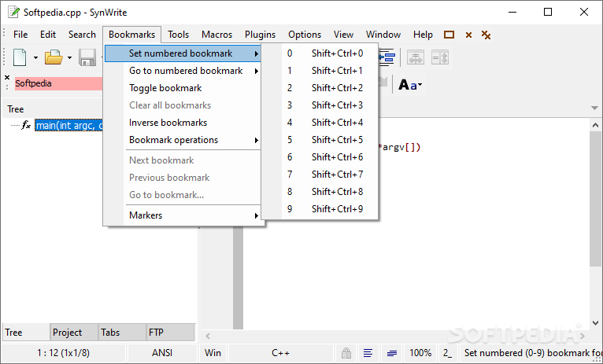Open the Tools menu

179,35
